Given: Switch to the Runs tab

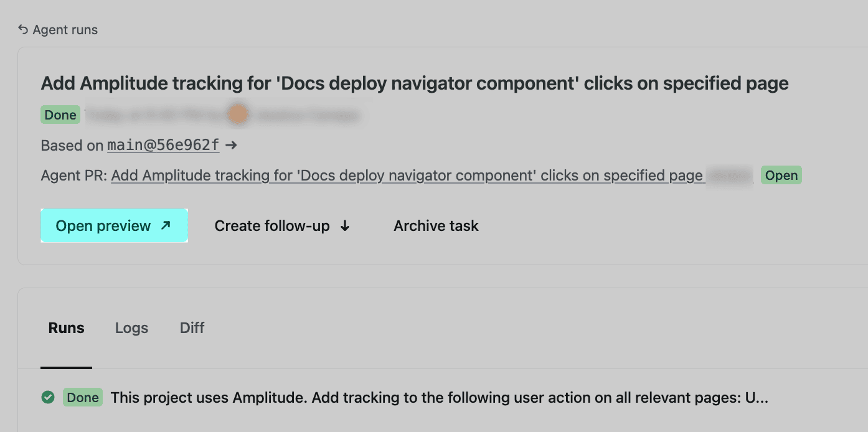Looking at the screenshot, I should tap(66, 328).
